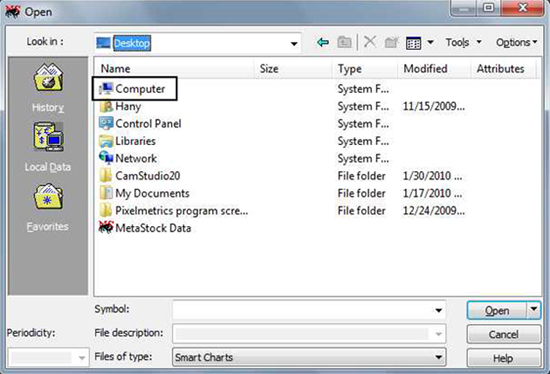Click the 11/15/2009 modified date for Hany

pyautogui.click(x=434, y=106)
